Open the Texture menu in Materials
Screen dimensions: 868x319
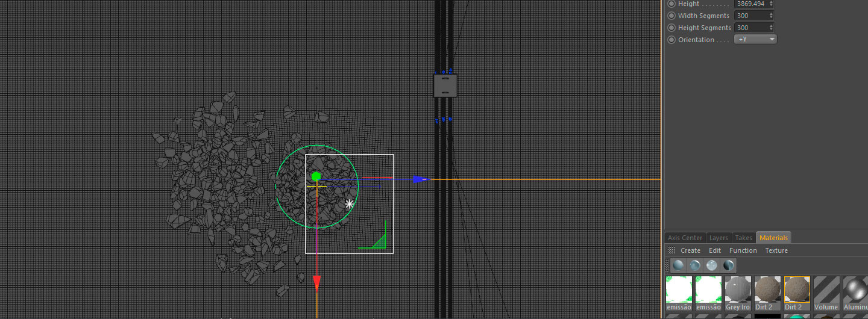776,250
